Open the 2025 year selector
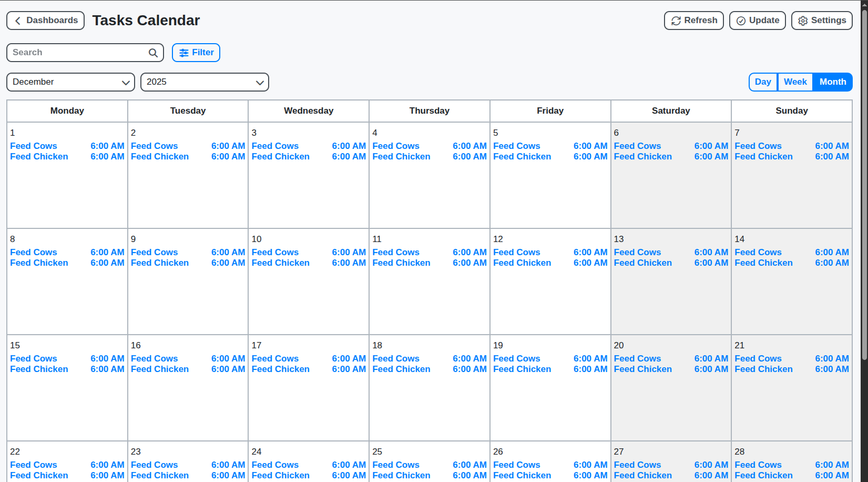868x482 pixels. [205, 82]
